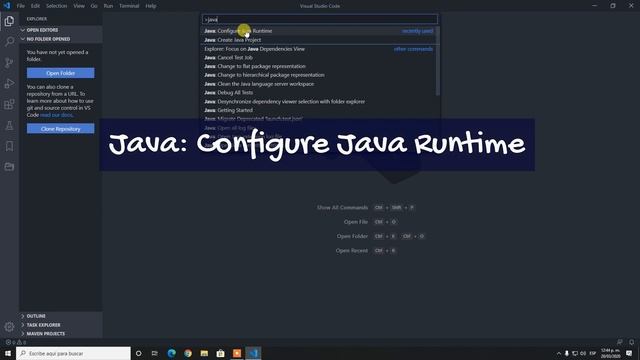Click the VS Code taskbar icon
Viewport: 640px width, 360px height.
coord(253,353)
